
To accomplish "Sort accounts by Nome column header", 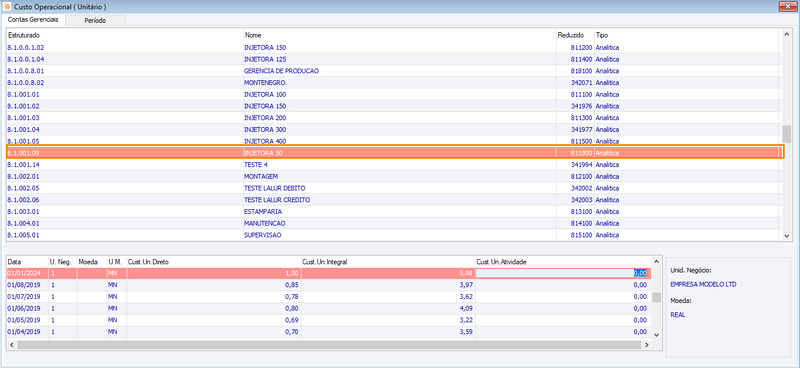I will pos(399,35).
